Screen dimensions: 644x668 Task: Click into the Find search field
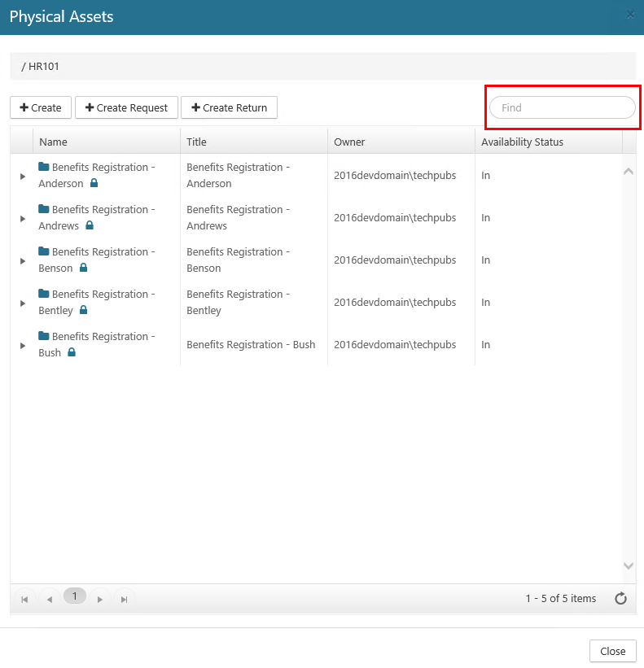(562, 107)
